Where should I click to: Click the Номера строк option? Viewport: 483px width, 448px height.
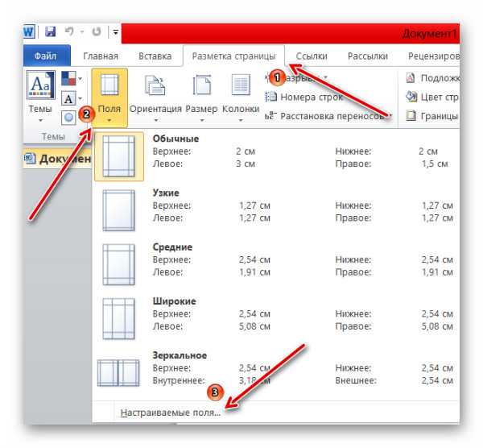[303, 97]
